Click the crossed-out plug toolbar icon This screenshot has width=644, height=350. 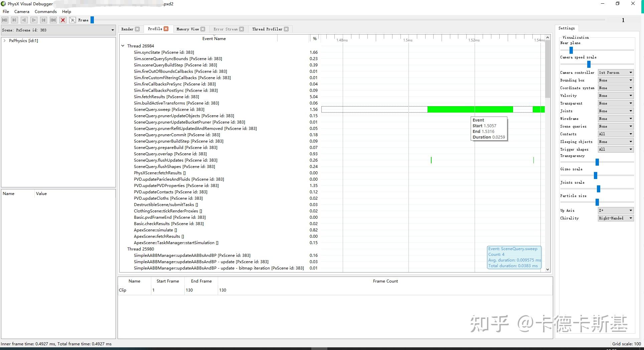click(x=72, y=20)
